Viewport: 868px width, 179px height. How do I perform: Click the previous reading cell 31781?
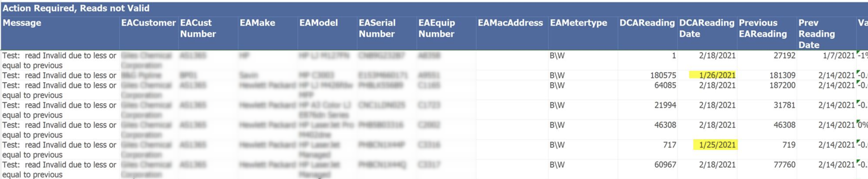click(x=767, y=105)
